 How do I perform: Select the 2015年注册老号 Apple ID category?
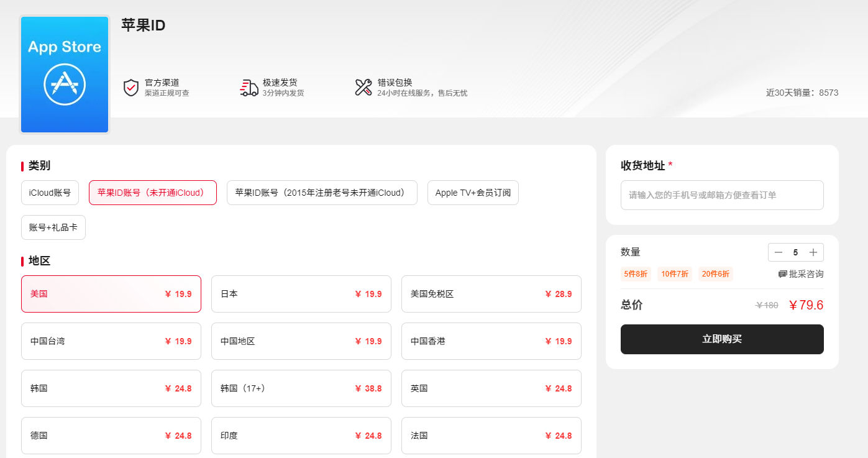coord(322,193)
